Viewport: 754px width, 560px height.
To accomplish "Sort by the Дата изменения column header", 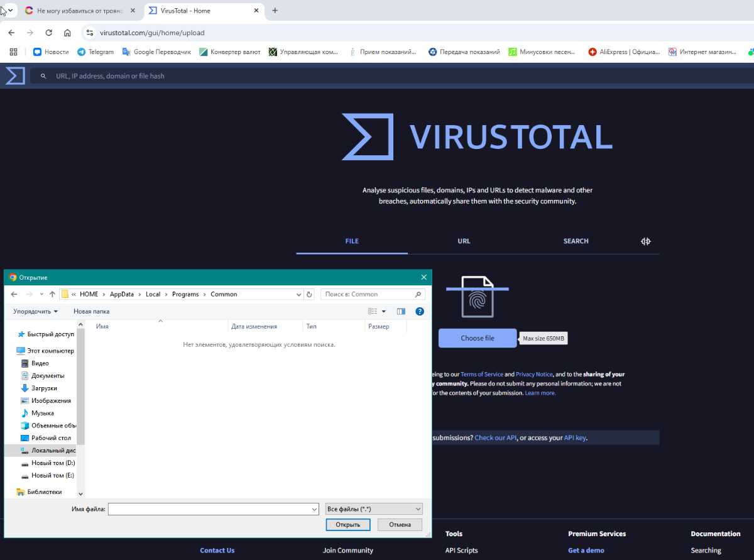I will coord(254,327).
